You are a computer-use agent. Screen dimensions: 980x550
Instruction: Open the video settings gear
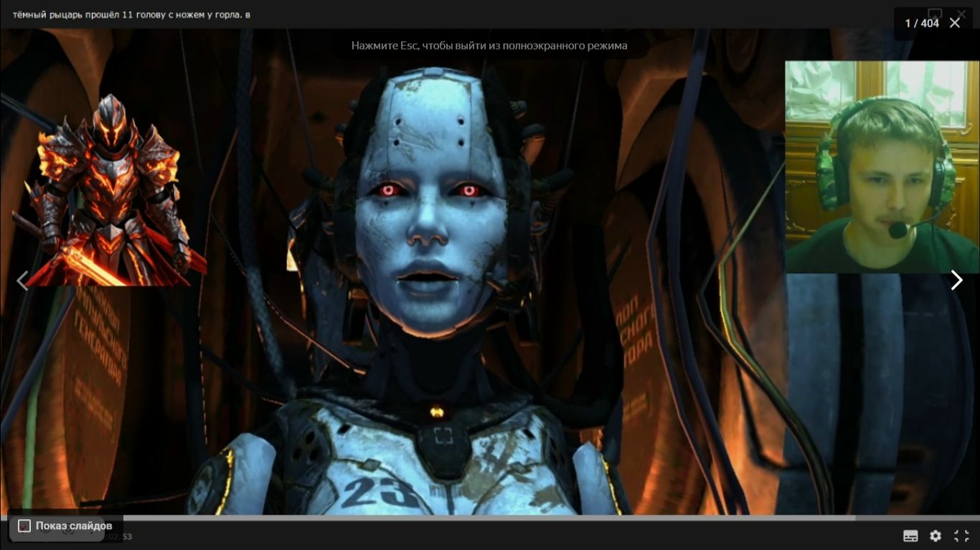pyautogui.click(x=936, y=536)
